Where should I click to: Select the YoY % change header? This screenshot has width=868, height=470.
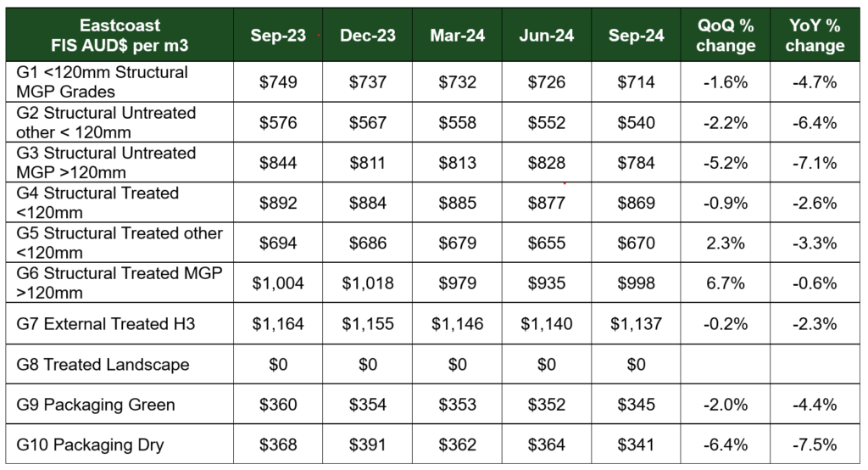(x=815, y=35)
